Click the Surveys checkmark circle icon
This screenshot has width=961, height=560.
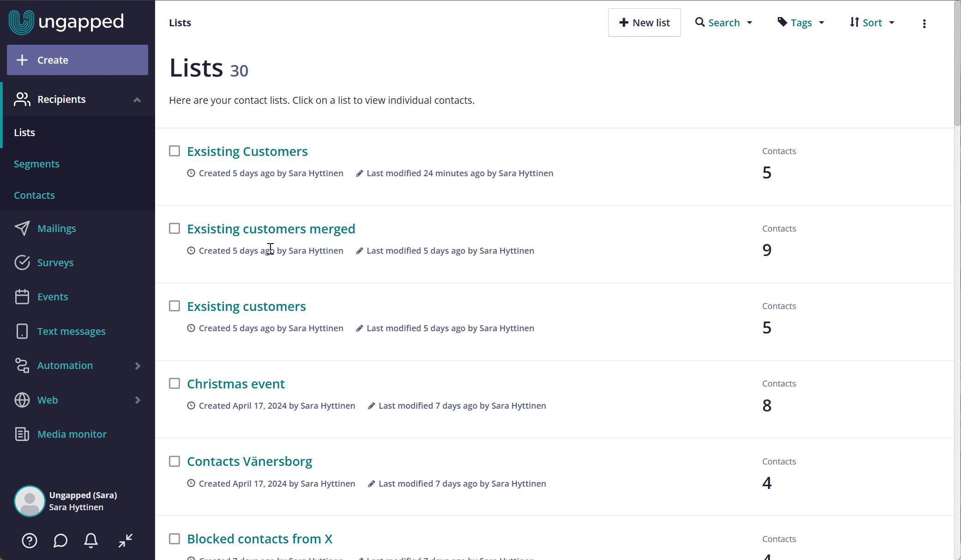coord(22,262)
